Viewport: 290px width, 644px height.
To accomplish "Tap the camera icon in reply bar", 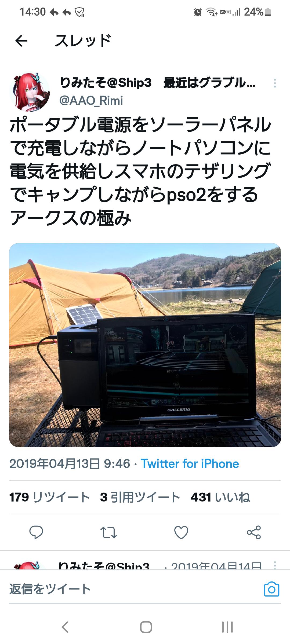I will point(272,589).
